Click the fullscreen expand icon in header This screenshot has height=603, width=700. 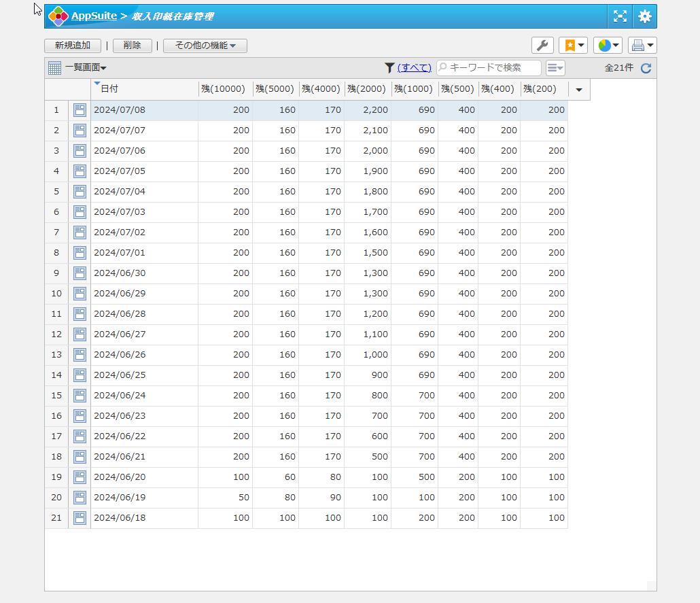pos(620,16)
